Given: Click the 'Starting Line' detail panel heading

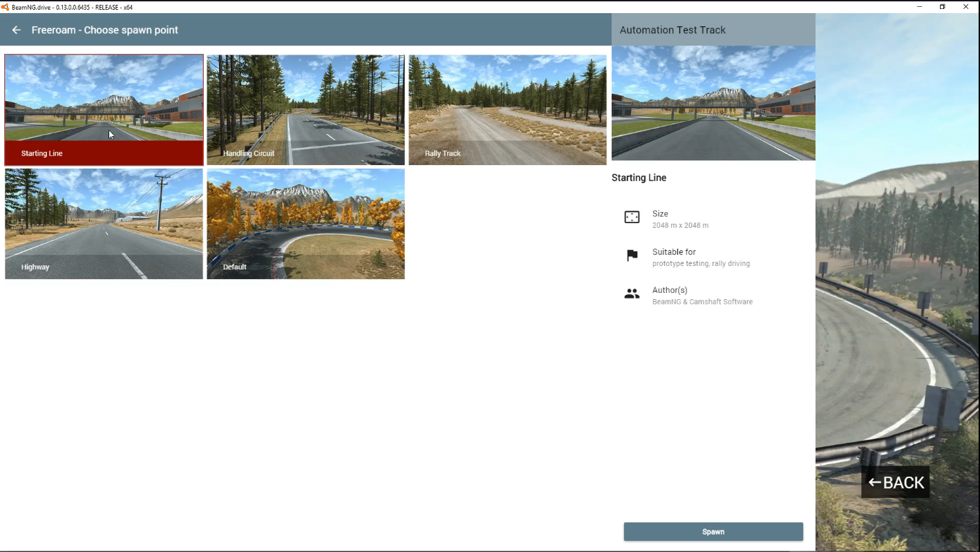Looking at the screenshot, I should click(639, 178).
